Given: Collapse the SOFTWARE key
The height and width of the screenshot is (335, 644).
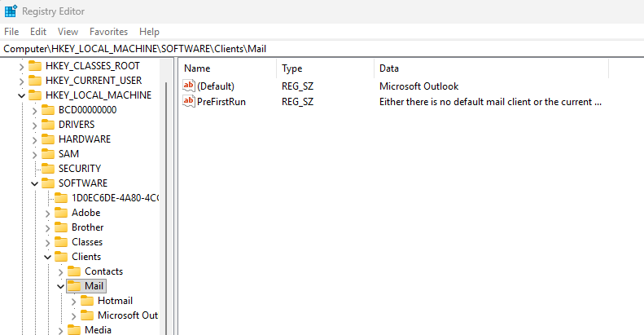Looking at the screenshot, I should (34, 183).
